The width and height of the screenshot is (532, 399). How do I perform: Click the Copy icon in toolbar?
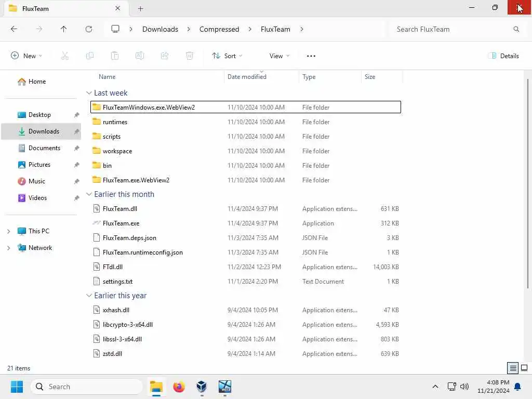pos(90,56)
